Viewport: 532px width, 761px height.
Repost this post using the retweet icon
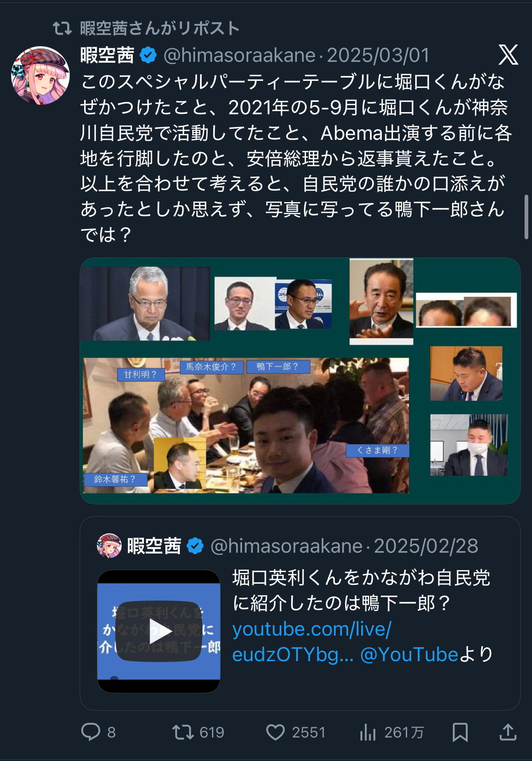click(183, 732)
